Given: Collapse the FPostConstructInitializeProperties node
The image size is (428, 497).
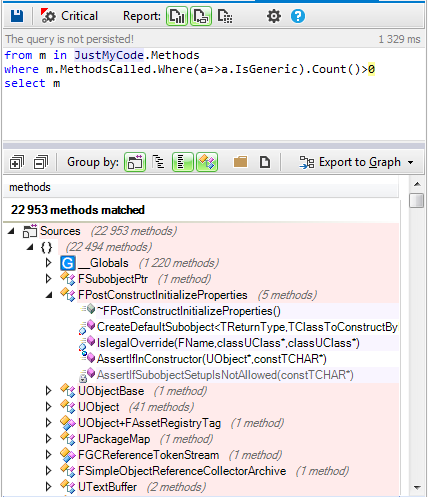Looking at the screenshot, I should [x=49, y=295].
